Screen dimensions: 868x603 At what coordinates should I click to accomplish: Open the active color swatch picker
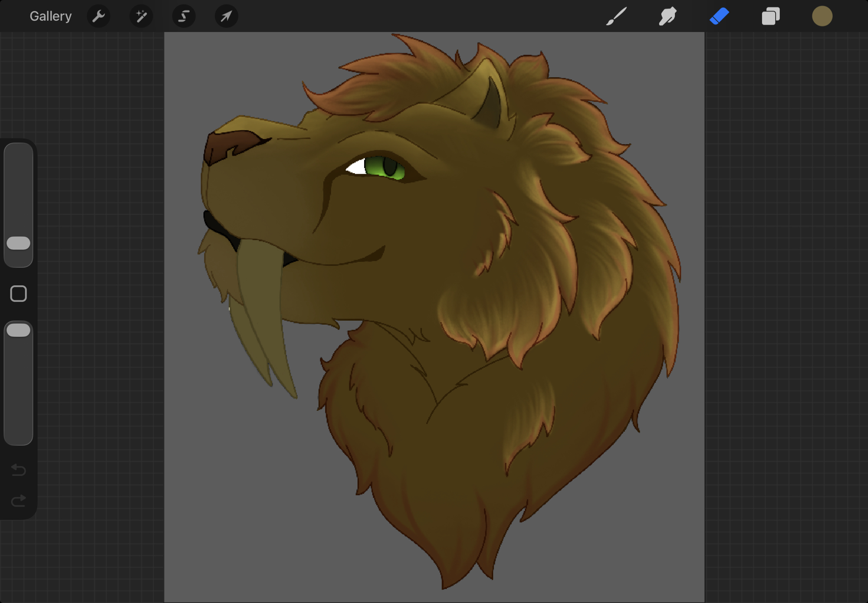click(822, 16)
